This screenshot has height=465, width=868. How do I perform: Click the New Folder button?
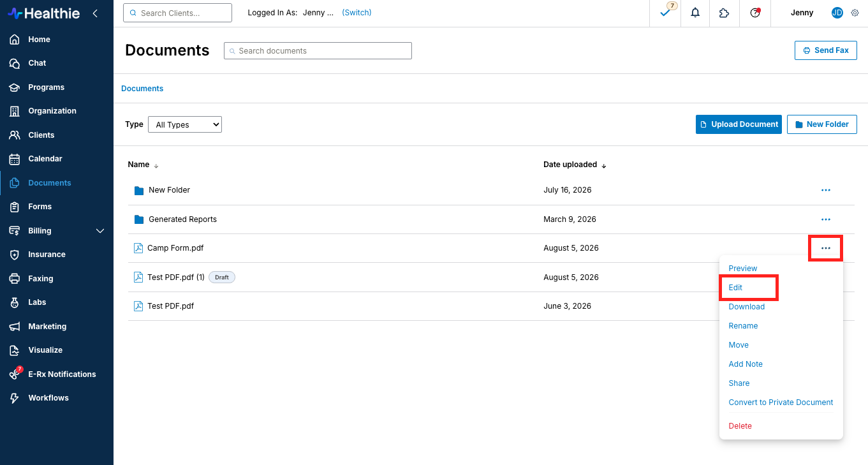(x=822, y=124)
